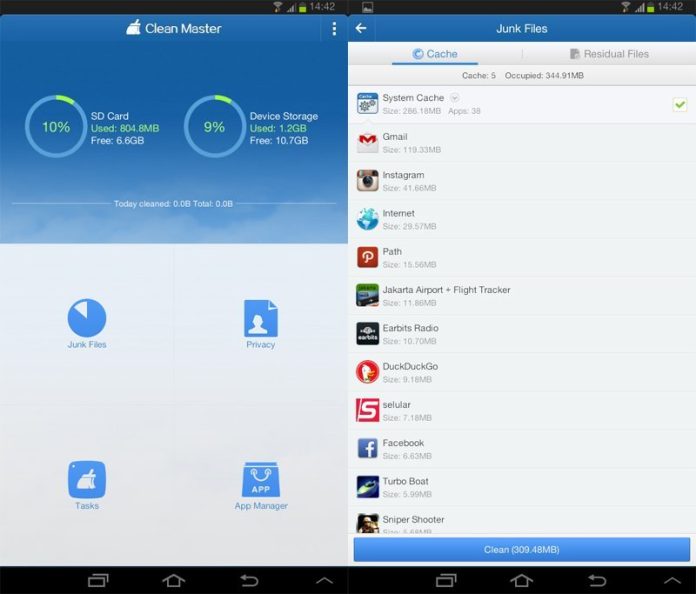The width and height of the screenshot is (696, 594).
Task: Open the Tasks broom icon
Action: tap(87, 480)
